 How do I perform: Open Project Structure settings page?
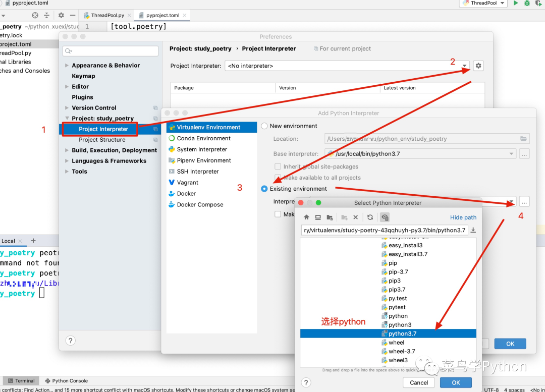102,139
